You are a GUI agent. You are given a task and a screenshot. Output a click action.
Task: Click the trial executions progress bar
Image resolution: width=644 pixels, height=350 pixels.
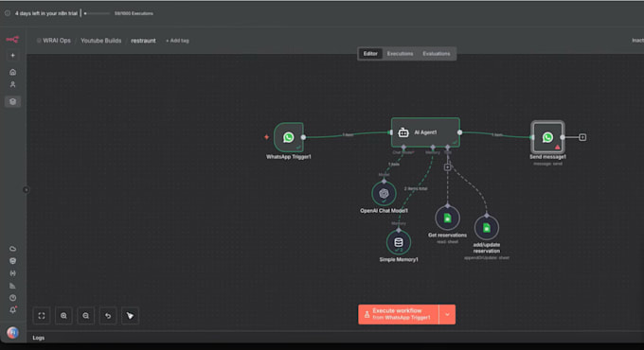coord(98,13)
